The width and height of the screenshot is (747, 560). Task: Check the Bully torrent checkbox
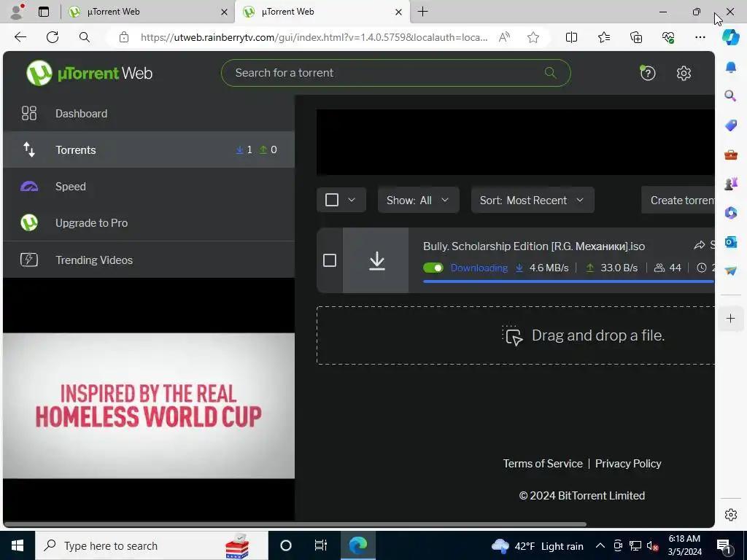click(x=329, y=260)
